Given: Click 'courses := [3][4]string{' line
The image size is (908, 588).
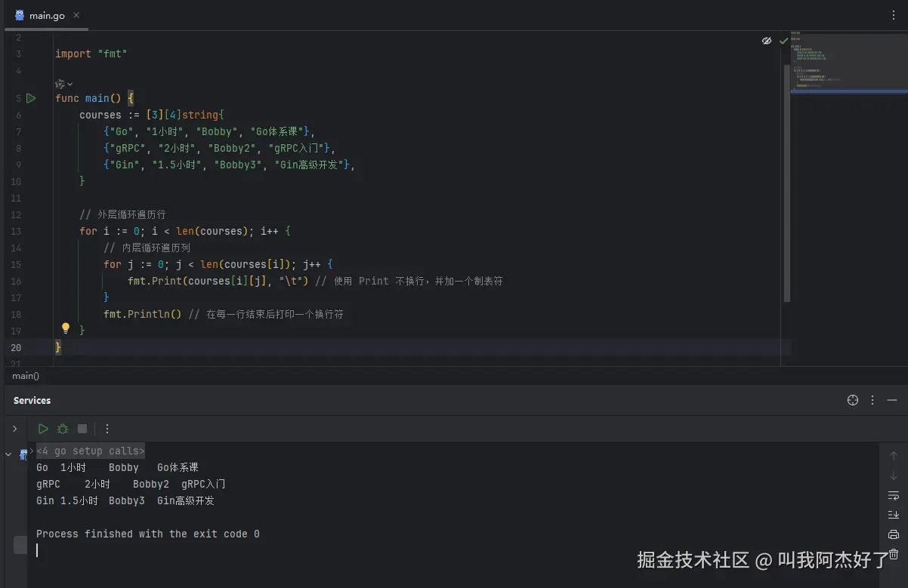Looking at the screenshot, I should point(152,115).
